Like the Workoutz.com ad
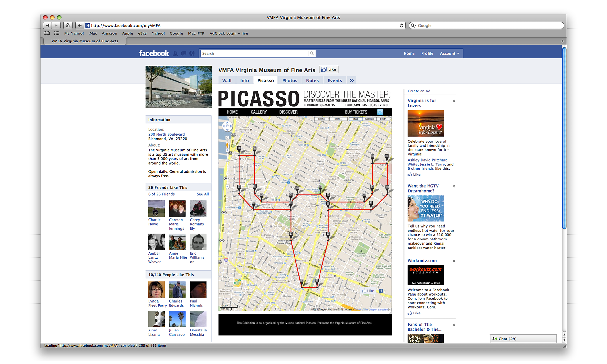 414,313
